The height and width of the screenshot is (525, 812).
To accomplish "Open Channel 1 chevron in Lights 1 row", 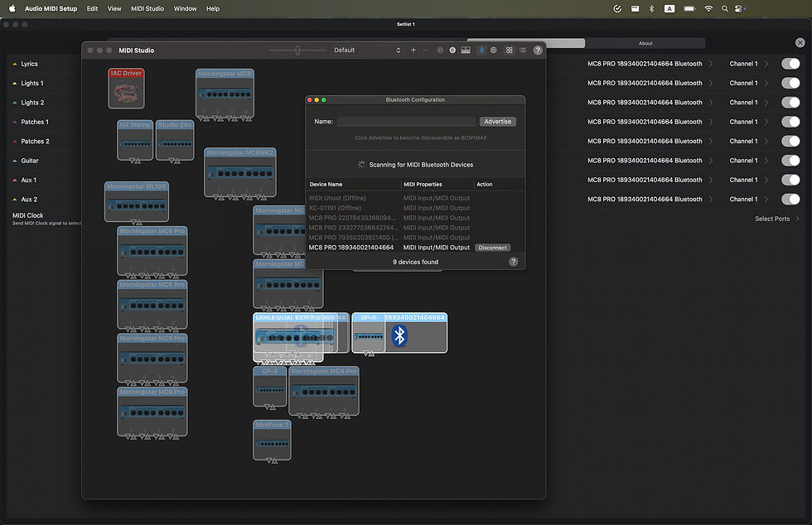I will coord(766,83).
